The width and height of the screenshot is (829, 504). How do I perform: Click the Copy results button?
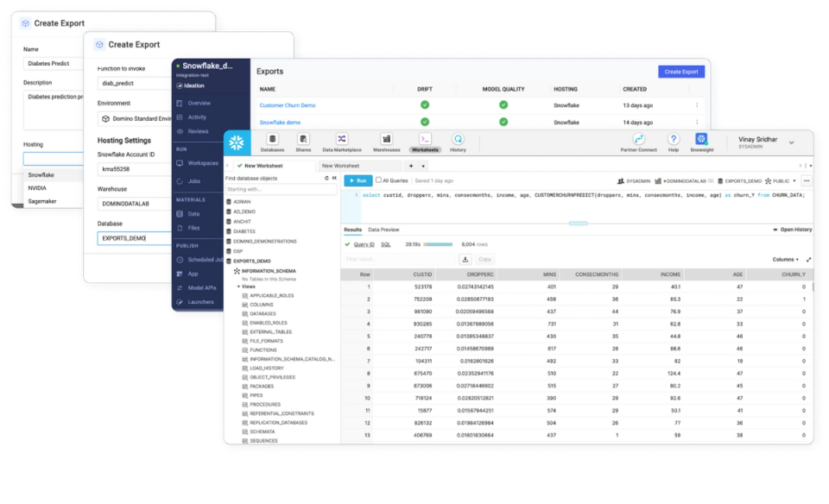click(x=484, y=259)
